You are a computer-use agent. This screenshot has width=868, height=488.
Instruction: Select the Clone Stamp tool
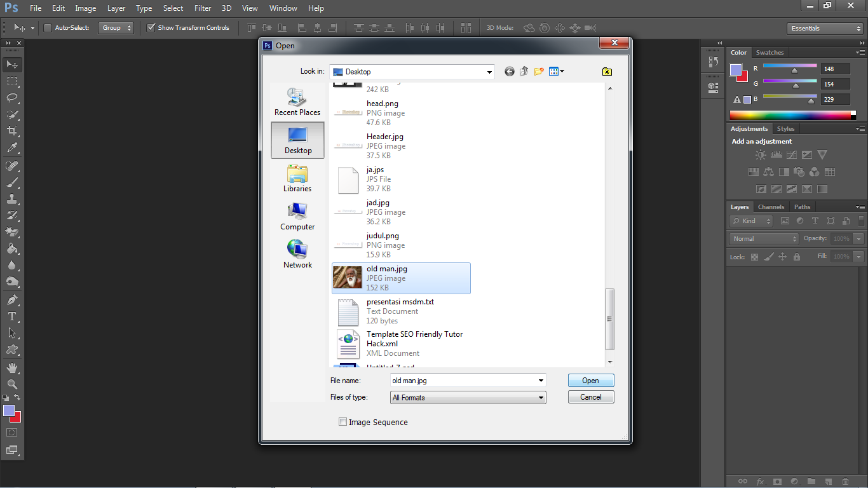pos(12,199)
